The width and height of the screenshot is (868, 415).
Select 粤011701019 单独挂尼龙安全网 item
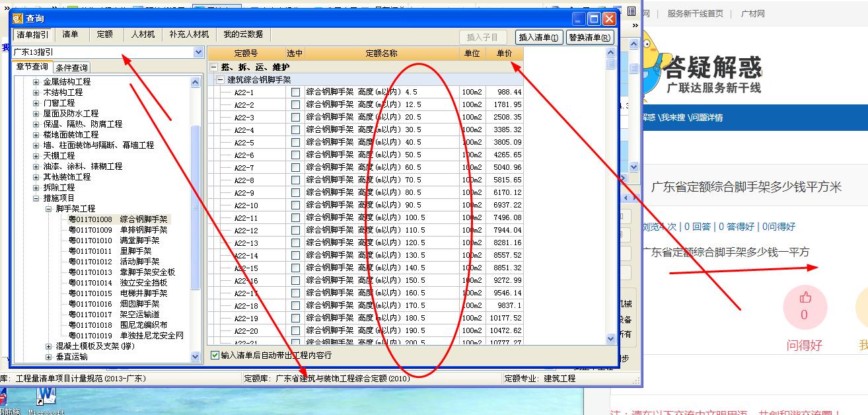[x=127, y=336]
